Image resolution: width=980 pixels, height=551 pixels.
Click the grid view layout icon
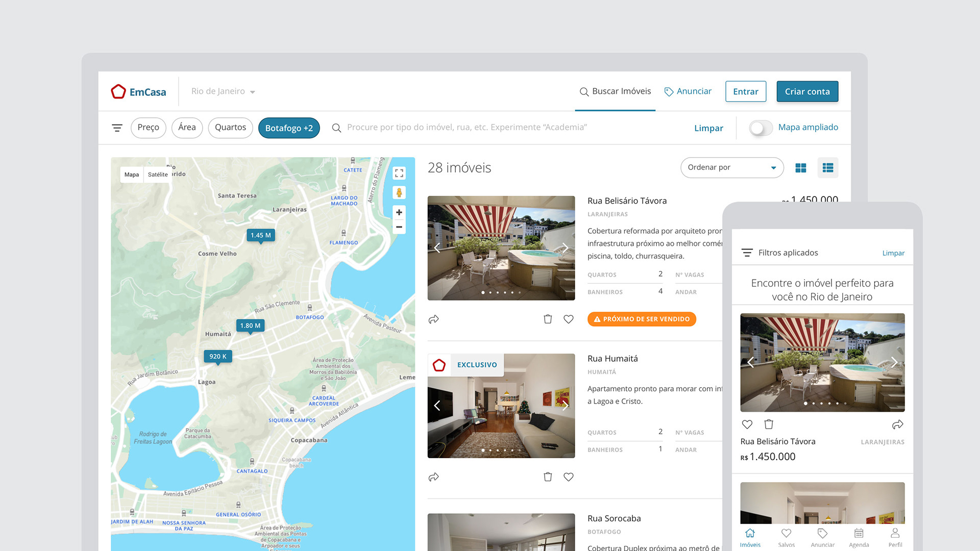point(800,168)
